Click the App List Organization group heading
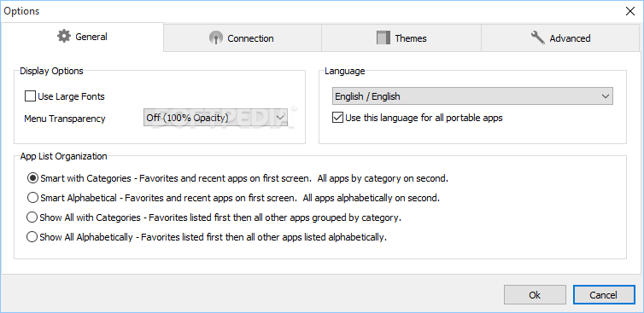Image resolution: width=644 pixels, height=313 pixels. coord(64,156)
